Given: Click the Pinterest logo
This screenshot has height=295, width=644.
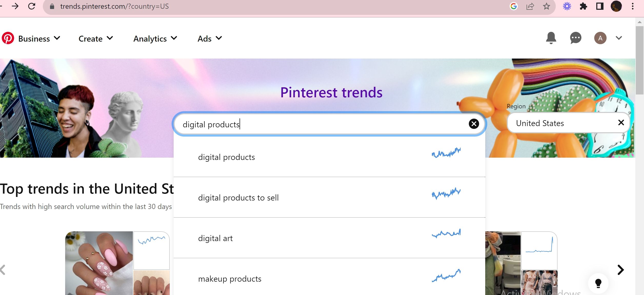Looking at the screenshot, I should pos(8,38).
